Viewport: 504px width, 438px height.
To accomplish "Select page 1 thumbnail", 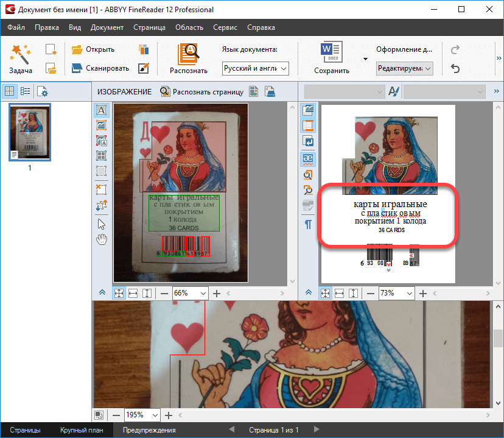I will click(x=30, y=132).
